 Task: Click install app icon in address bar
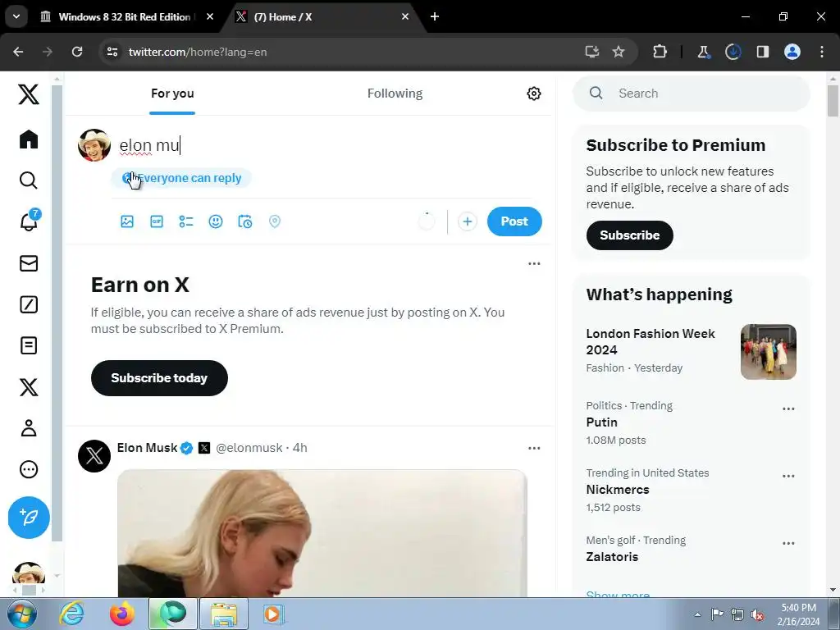591,52
